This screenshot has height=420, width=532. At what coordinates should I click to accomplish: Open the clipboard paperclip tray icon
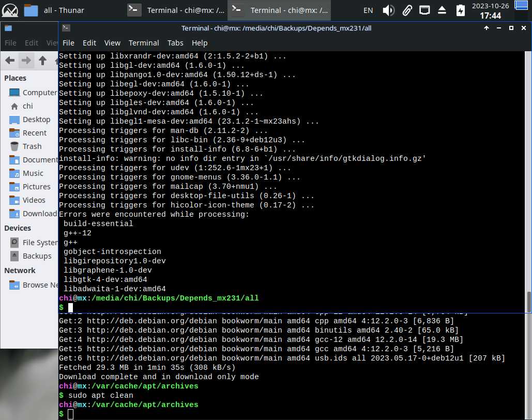coord(407,10)
